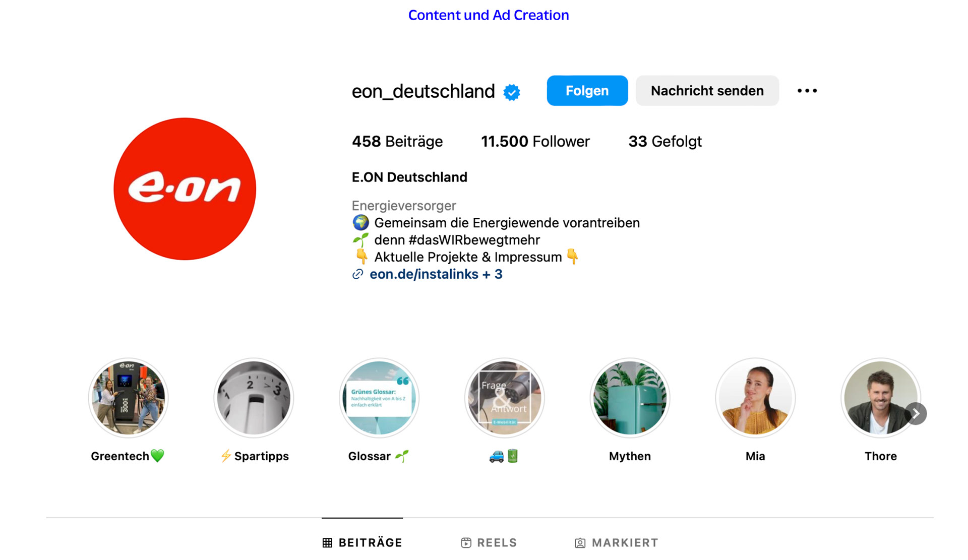Open the Greentech story highlight

click(x=128, y=398)
